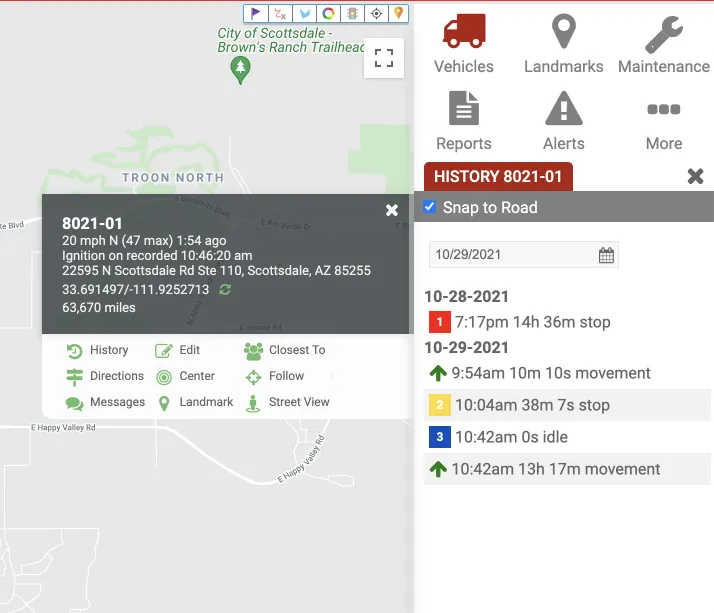Click the 10-28-2021 date heading
Image resolution: width=714 pixels, height=613 pixels.
click(466, 296)
